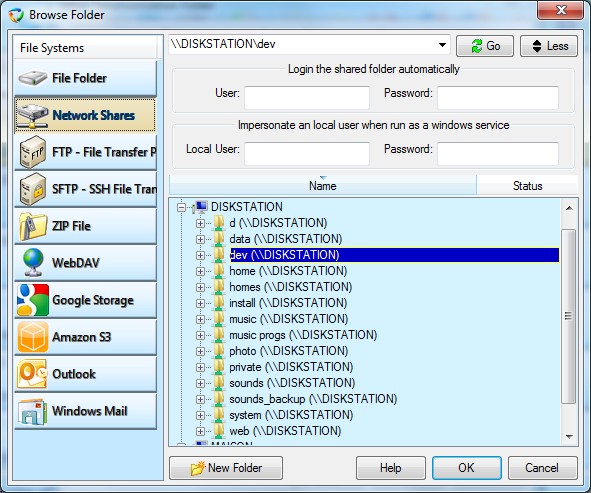Click folder icon of music share

[218, 319]
